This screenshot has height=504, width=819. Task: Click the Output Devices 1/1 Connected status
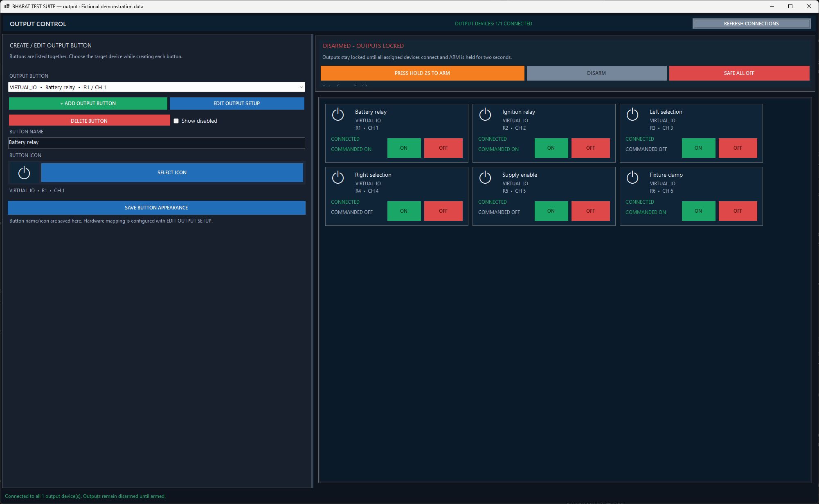pyautogui.click(x=493, y=24)
